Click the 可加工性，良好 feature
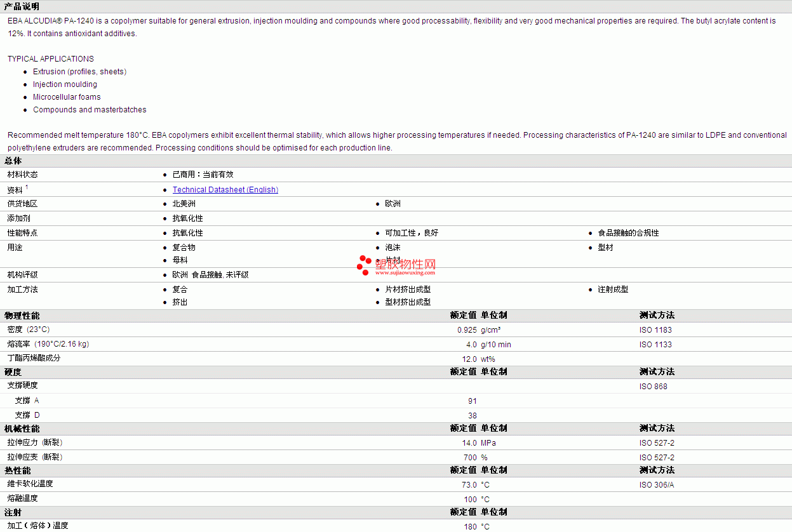The height and width of the screenshot is (532, 792). click(412, 233)
